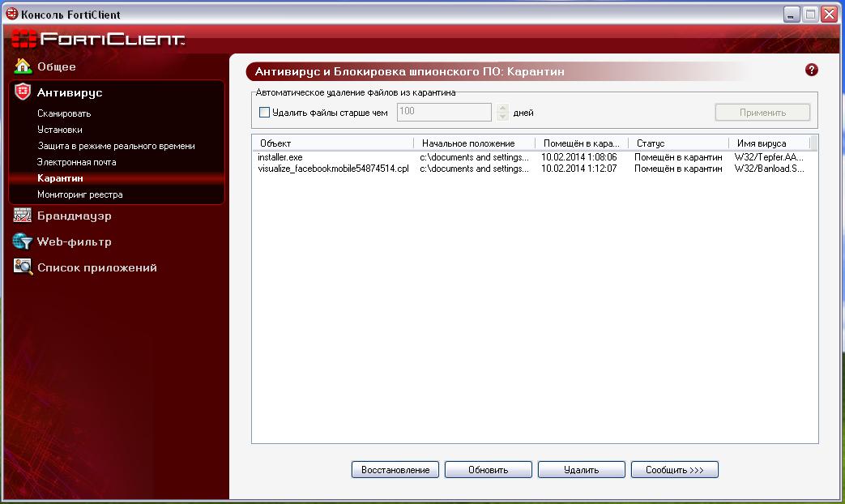The height and width of the screenshot is (504, 845).
Task: Click virus name W32/Tepfer.AA...
Action: click(769, 157)
